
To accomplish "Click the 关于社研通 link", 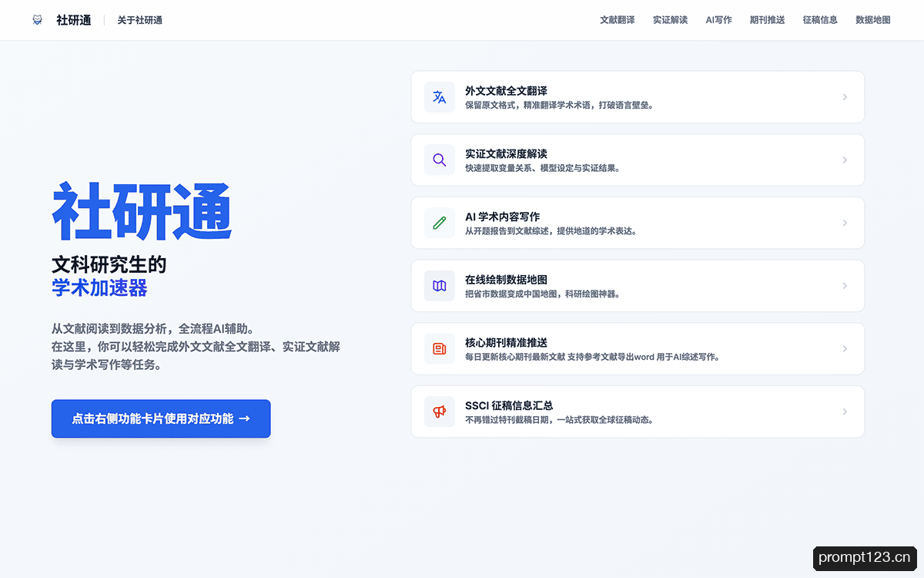I will point(139,20).
